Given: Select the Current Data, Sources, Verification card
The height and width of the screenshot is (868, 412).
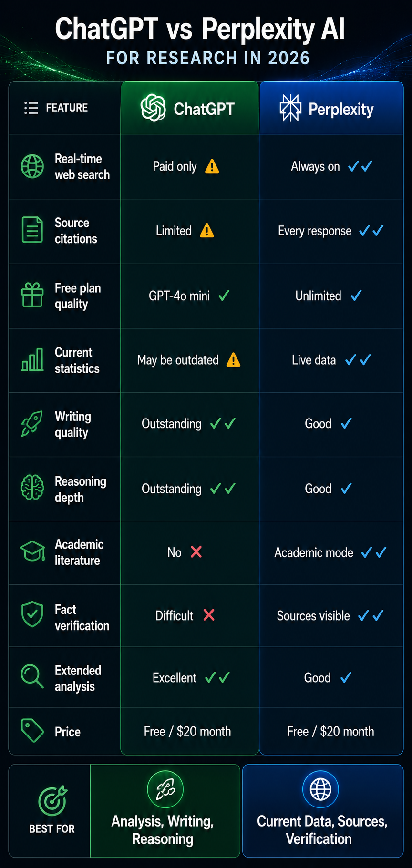Looking at the screenshot, I should (x=323, y=811).
